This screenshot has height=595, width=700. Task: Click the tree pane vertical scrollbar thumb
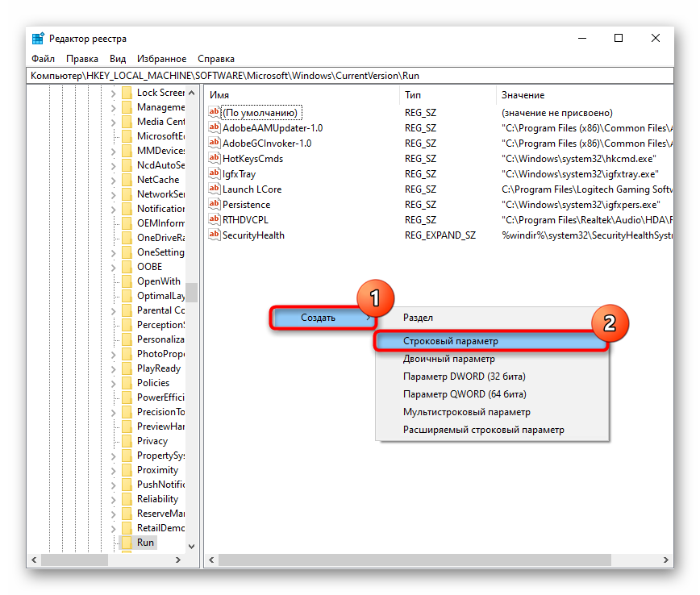pos(191,292)
